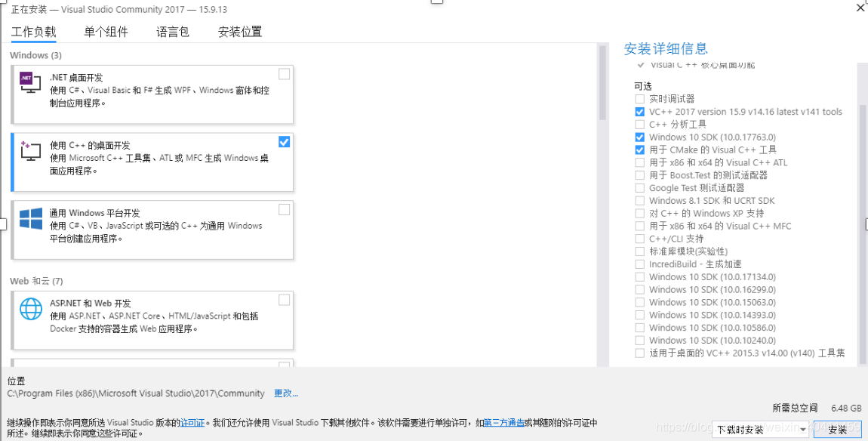The width and height of the screenshot is (868, 441).
Task: Enable the C++ 分析工具 option
Action: coord(639,124)
